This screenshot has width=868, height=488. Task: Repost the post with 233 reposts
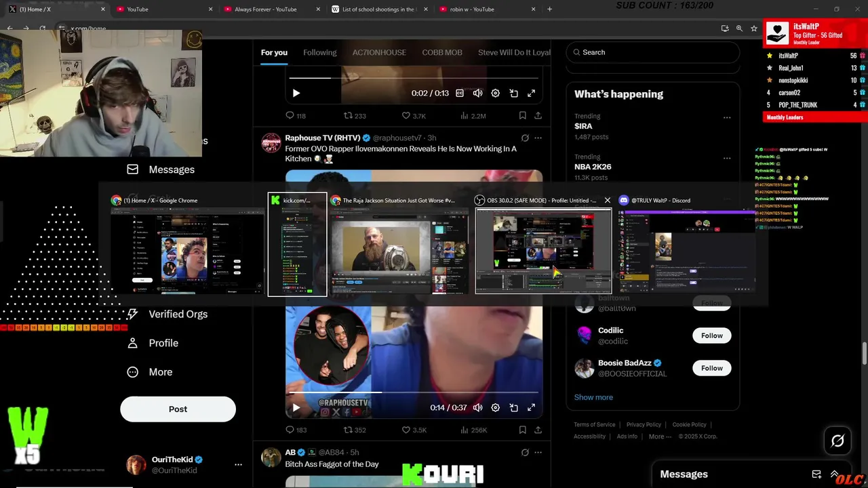tap(355, 116)
